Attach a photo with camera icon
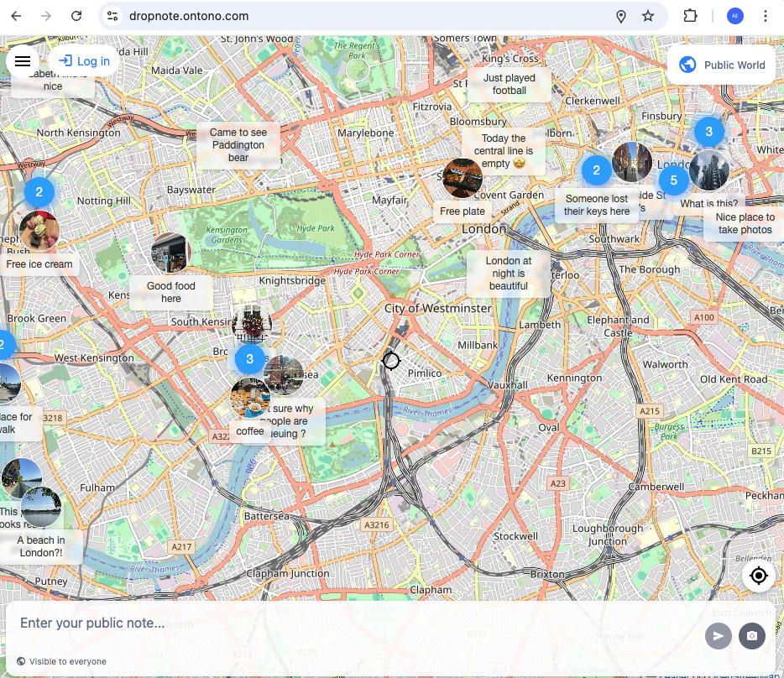Image resolution: width=784 pixels, height=678 pixels. [x=751, y=636]
